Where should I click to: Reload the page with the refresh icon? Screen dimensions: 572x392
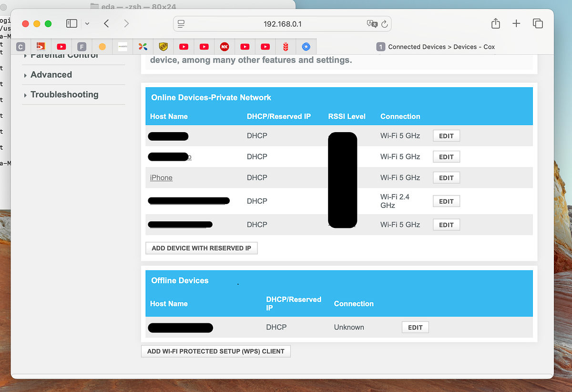pos(385,24)
